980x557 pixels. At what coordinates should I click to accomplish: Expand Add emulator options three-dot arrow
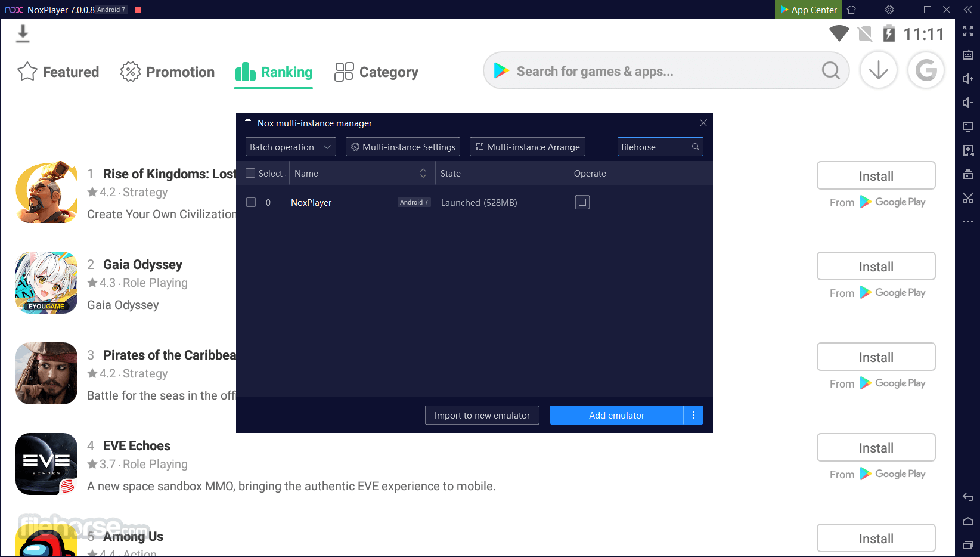693,415
